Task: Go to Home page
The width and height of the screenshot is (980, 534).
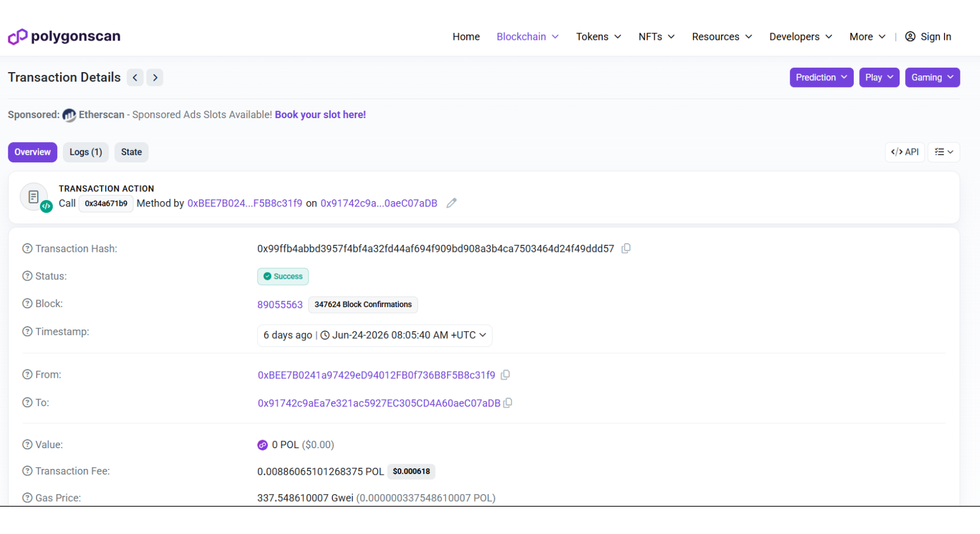Action: point(466,37)
